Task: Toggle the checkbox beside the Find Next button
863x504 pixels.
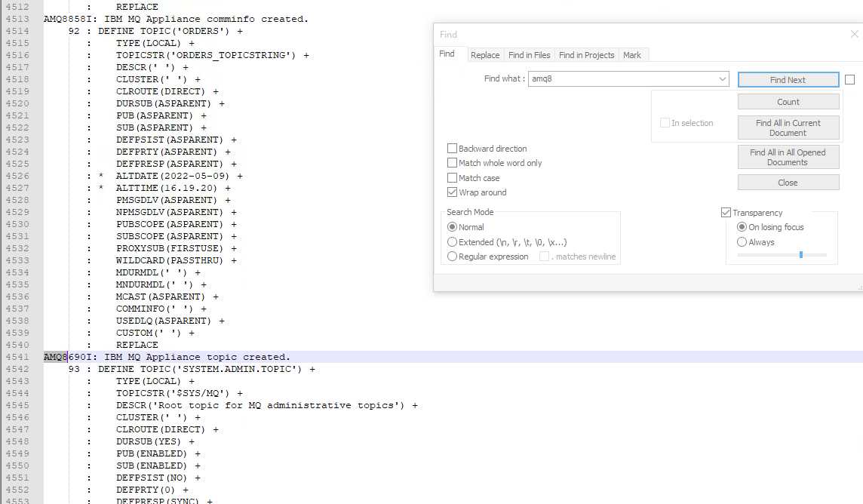Action: (849, 80)
